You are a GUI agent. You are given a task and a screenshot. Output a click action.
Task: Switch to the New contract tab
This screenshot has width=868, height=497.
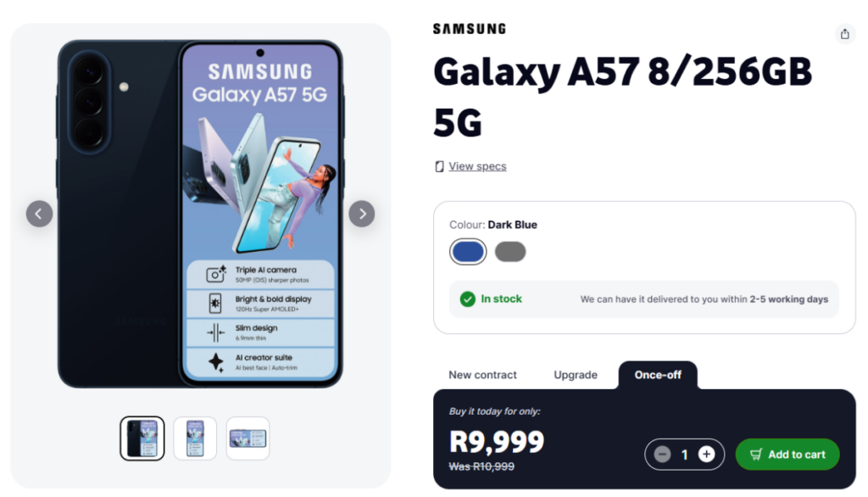click(482, 375)
